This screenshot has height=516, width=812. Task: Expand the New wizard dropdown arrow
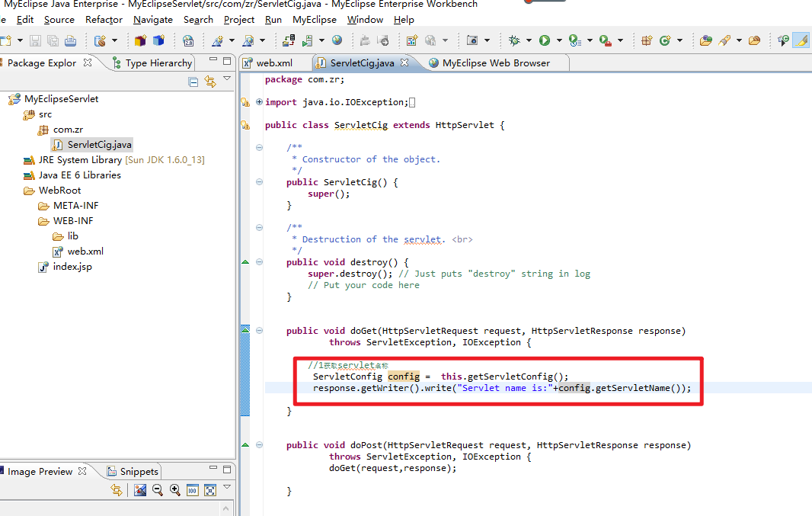[19, 40]
